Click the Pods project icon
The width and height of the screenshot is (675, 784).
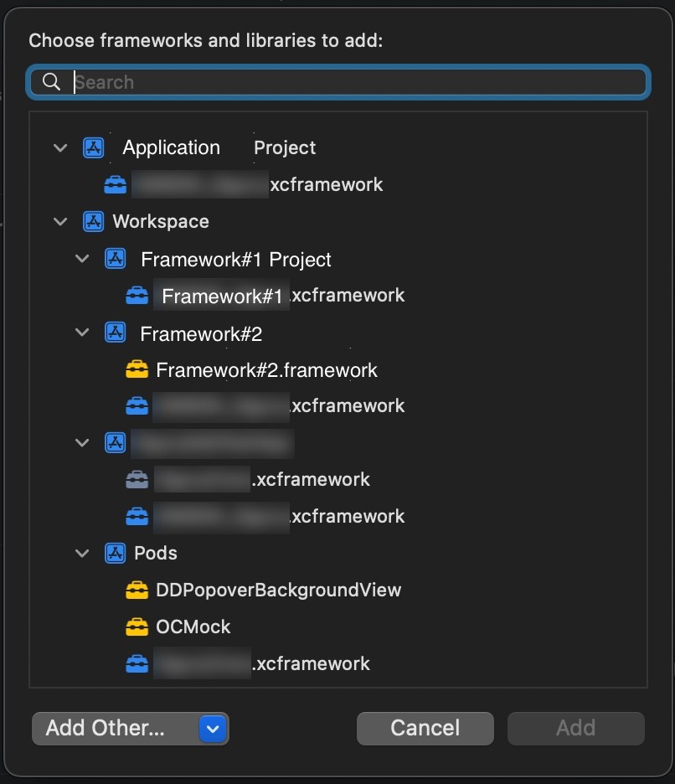(x=115, y=554)
